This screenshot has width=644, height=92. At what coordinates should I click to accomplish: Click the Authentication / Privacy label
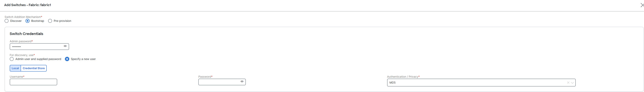[x=403, y=77]
